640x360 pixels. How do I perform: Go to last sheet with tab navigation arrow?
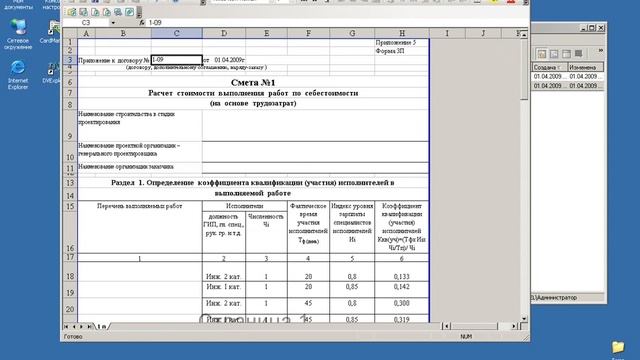(89, 327)
